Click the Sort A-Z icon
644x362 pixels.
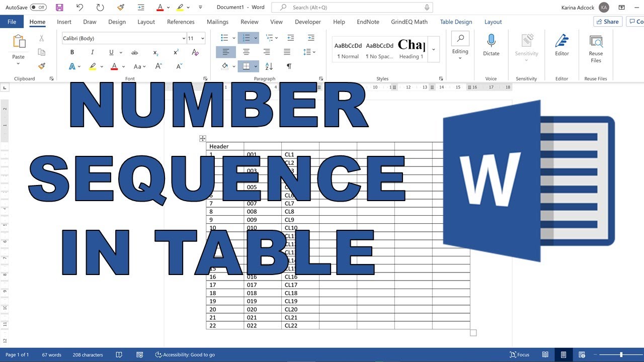pos(269,66)
